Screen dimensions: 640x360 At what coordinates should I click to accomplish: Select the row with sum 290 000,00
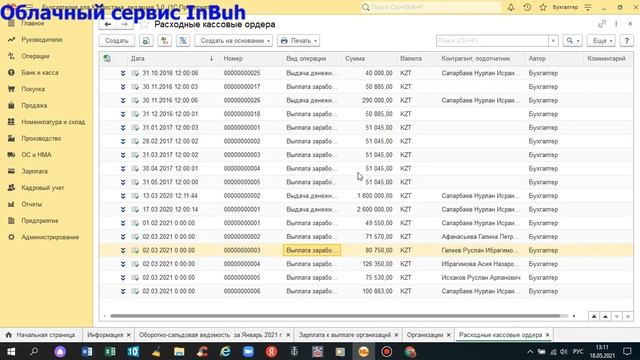[x=366, y=100]
